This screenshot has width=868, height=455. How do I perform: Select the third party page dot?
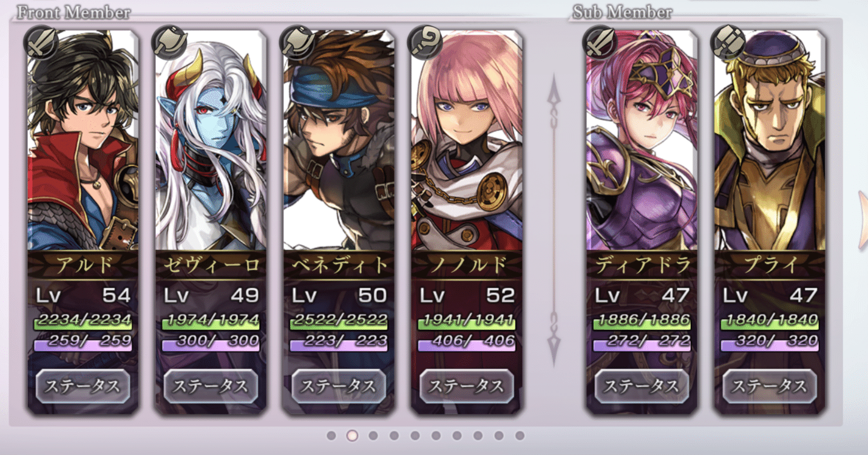(373, 436)
